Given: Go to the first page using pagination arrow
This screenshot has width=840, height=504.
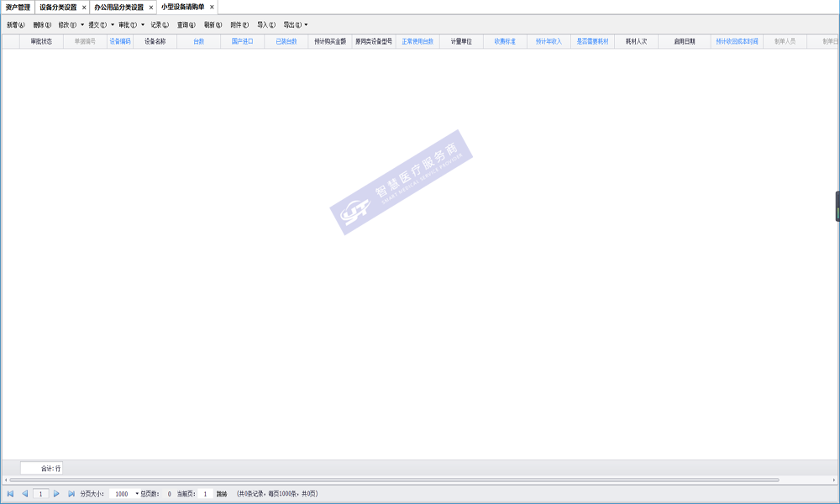Looking at the screenshot, I should pos(10,494).
